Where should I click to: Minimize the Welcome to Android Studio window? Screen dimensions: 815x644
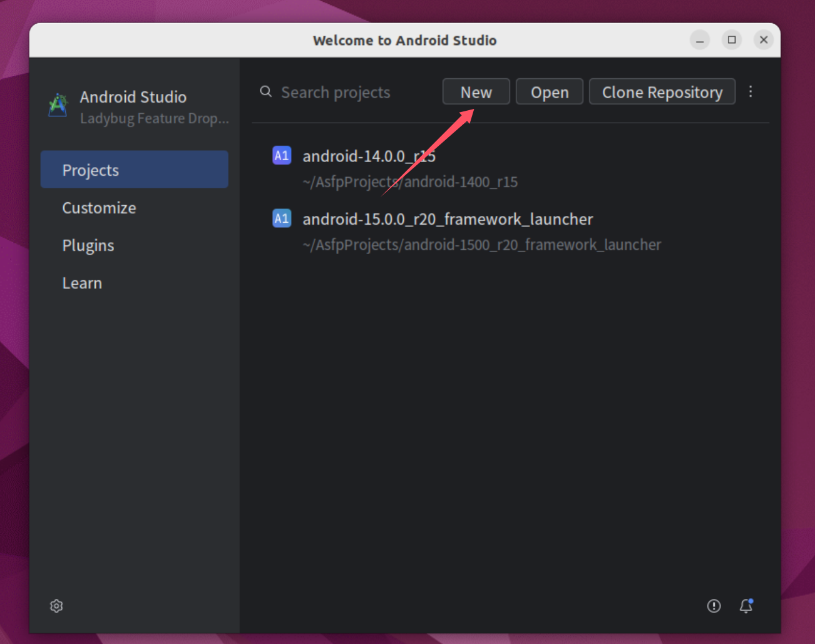[x=700, y=40]
